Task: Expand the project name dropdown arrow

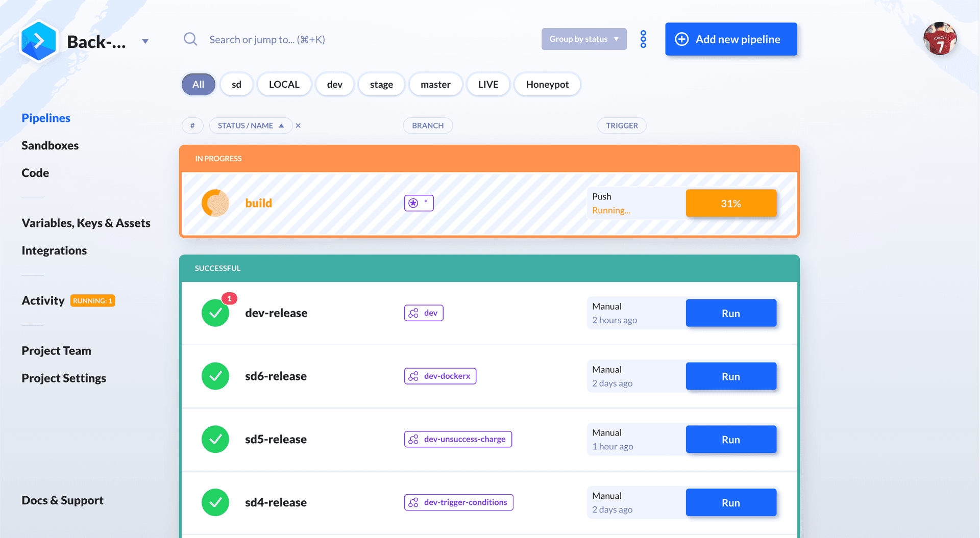Action: [x=145, y=41]
